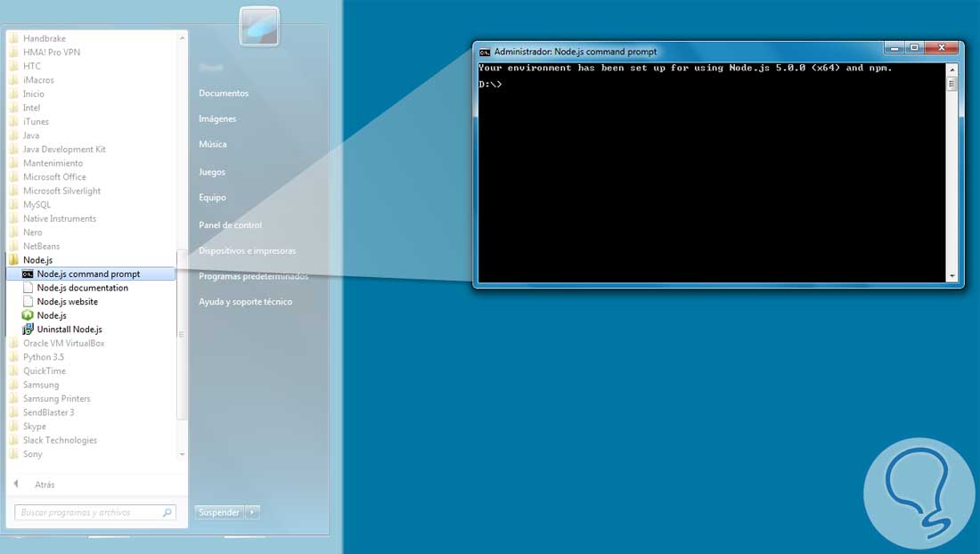Minimize the Node.js command prompt window
The height and width of the screenshot is (554, 980).
point(894,48)
